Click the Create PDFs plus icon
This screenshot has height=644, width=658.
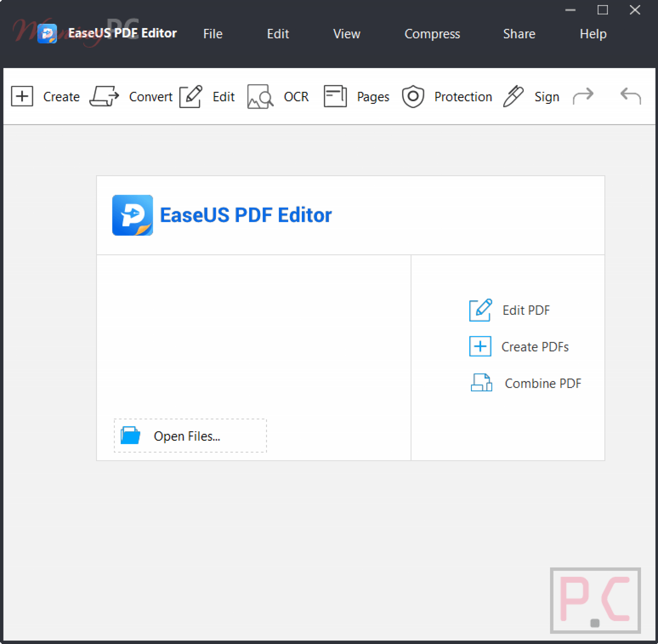pyautogui.click(x=480, y=346)
